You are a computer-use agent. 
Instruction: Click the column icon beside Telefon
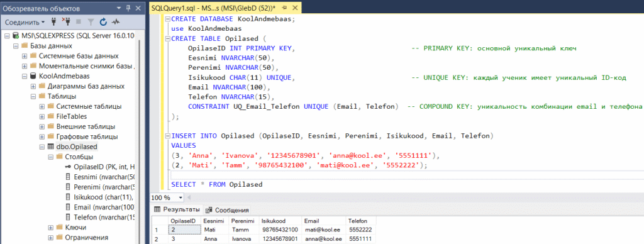coord(68,217)
